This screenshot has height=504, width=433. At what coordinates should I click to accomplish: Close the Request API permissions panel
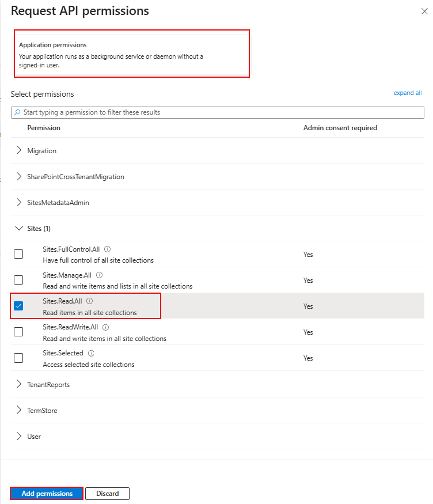point(424,11)
